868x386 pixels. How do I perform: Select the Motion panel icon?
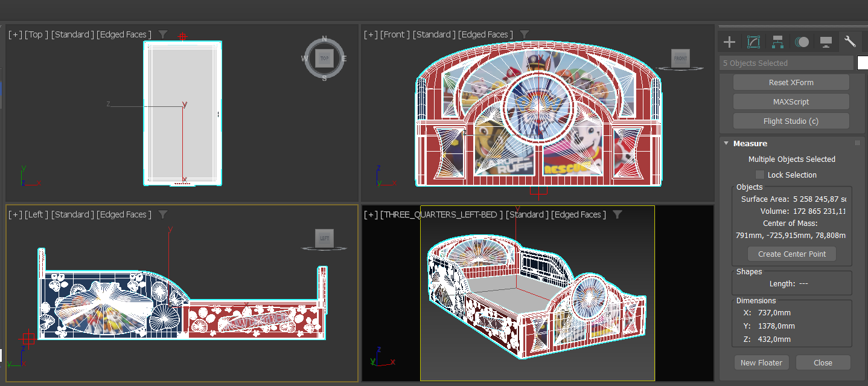tap(802, 42)
